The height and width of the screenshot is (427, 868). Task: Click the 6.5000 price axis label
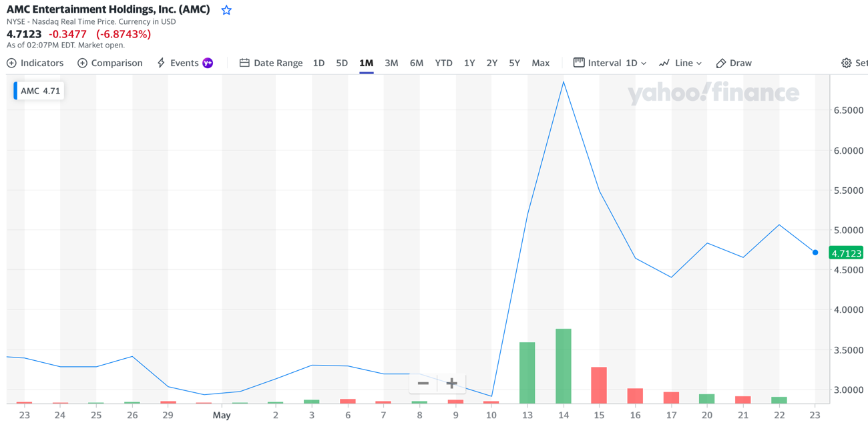pyautogui.click(x=848, y=110)
